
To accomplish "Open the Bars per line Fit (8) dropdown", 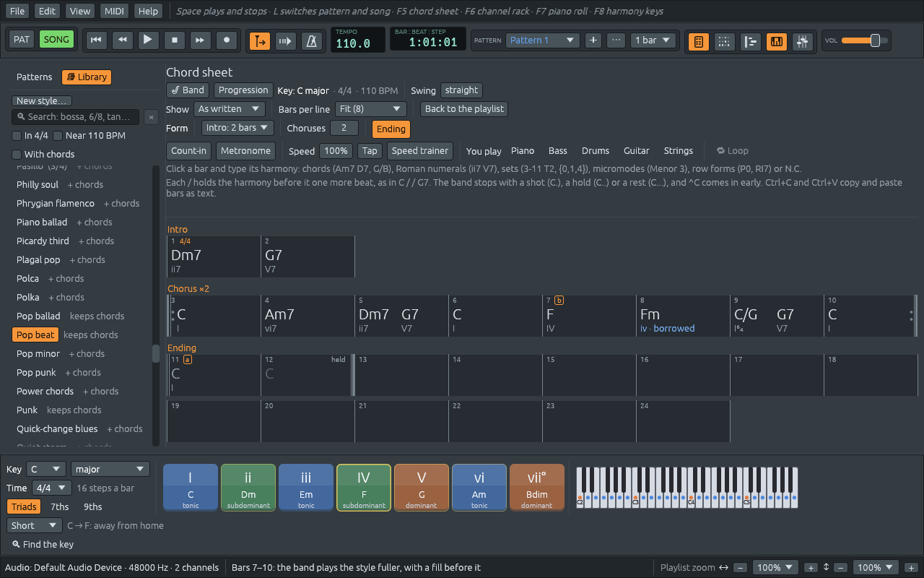I will point(371,109).
